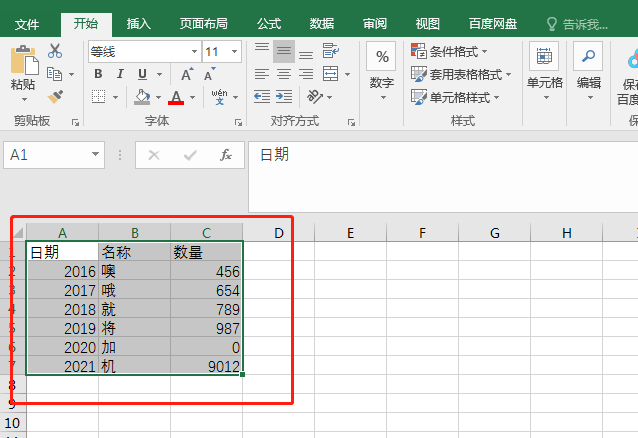Toggle bold formatting
This screenshot has height=438, width=638.
pos(98,74)
